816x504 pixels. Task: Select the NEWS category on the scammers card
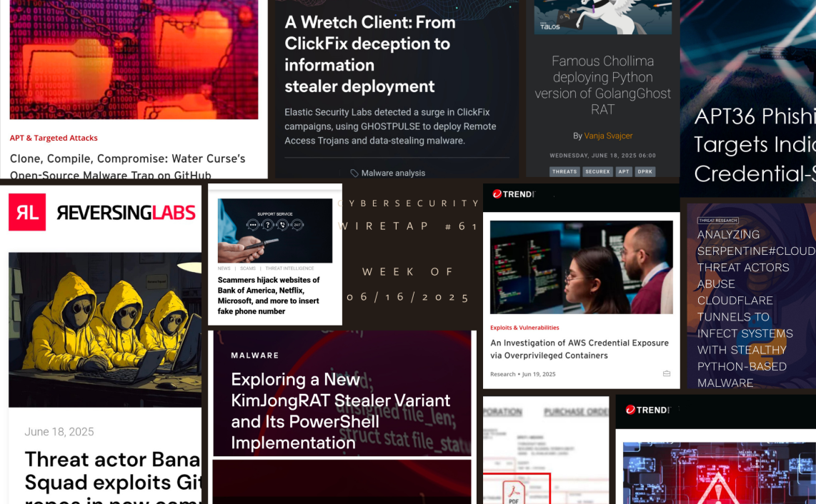tap(224, 268)
